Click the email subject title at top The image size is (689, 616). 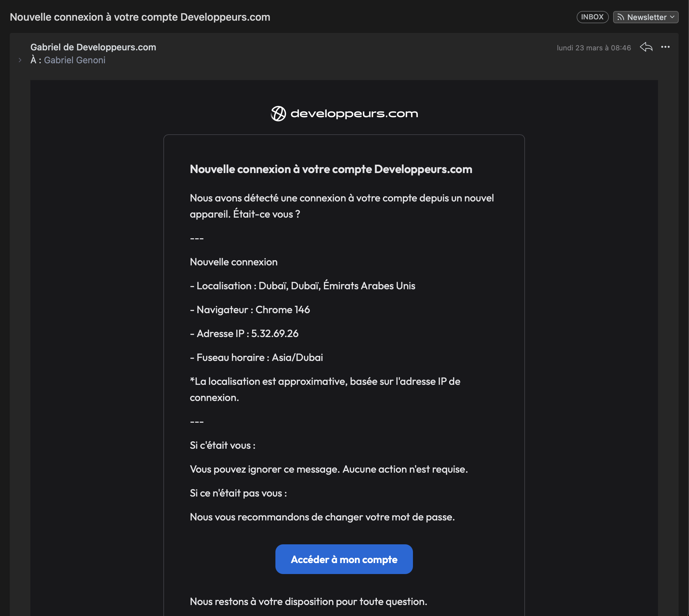[x=140, y=17]
